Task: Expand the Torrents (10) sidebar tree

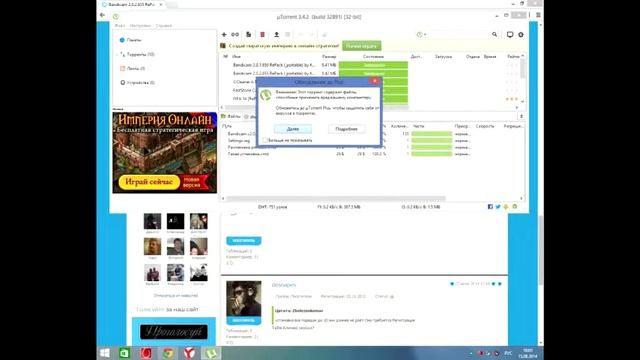Action: click(118, 54)
